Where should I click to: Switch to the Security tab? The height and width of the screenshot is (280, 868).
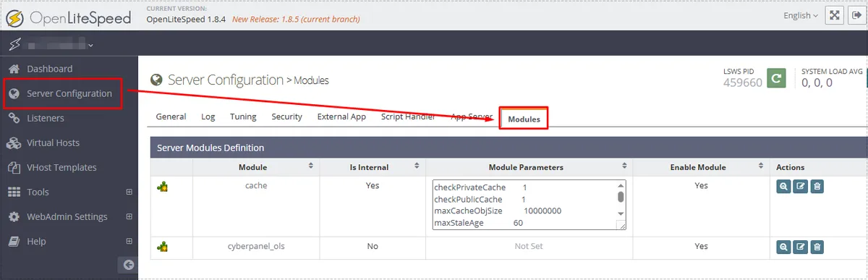(286, 116)
